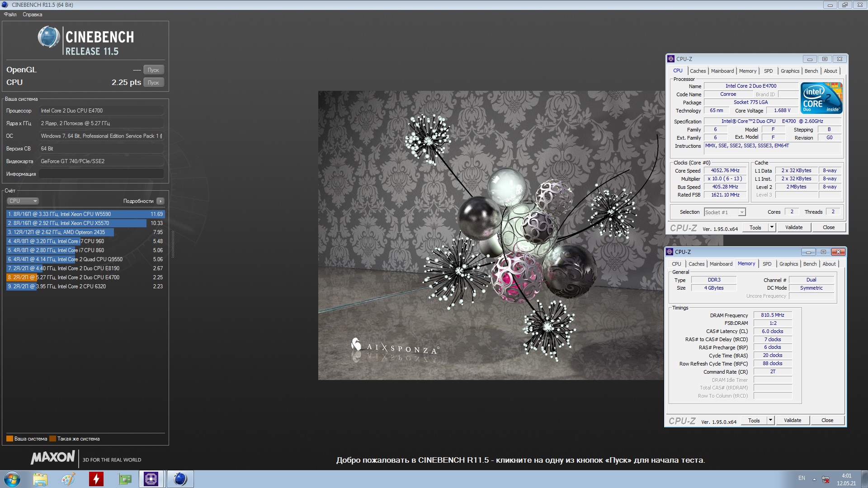
Task: Run the OpenGL test with its Пуск button
Action: [153, 70]
